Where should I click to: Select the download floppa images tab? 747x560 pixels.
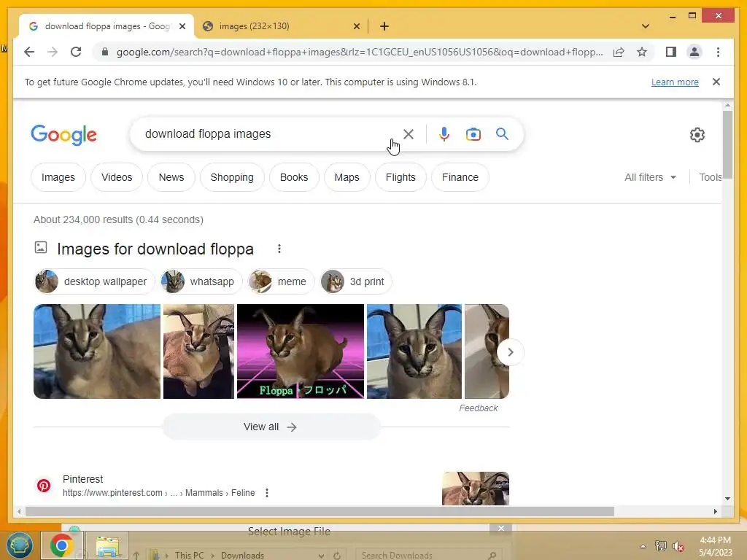pyautogui.click(x=106, y=26)
